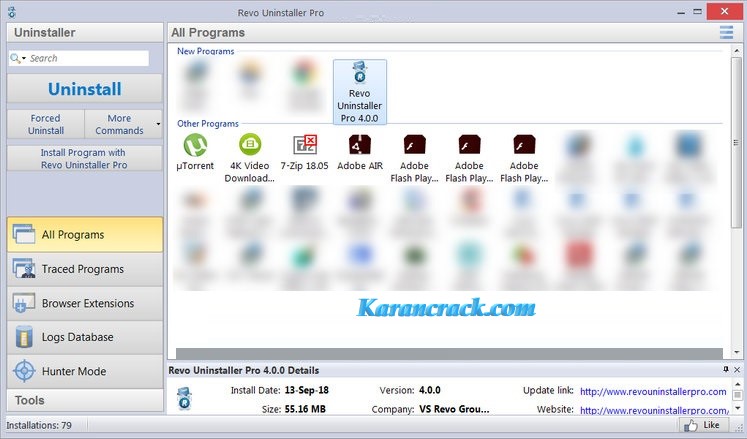This screenshot has width=747, height=439.
Task: Click the Revo app icon in title bar
Action: [12, 12]
